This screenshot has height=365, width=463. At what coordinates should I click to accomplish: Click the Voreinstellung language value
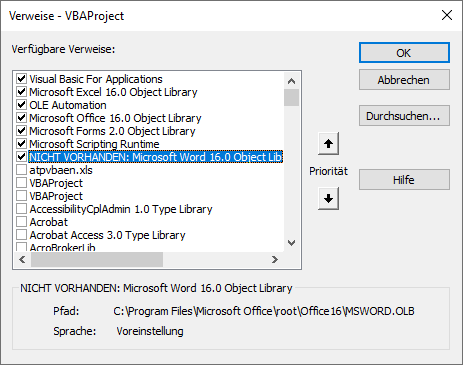[150, 331]
